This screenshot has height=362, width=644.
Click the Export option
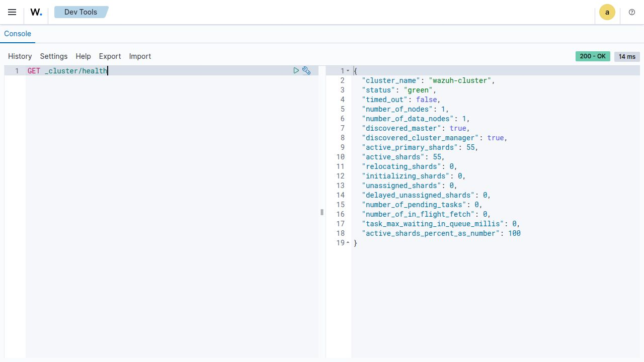tap(110, 56)
